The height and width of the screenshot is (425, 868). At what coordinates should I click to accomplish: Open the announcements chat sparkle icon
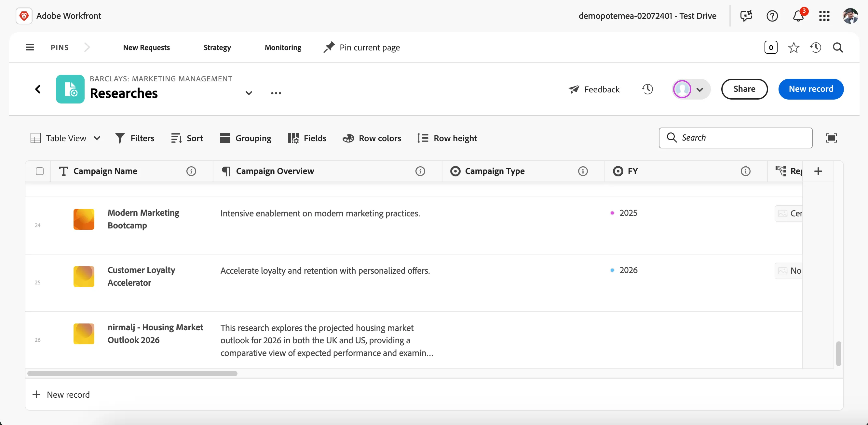[x=746, y=16]
